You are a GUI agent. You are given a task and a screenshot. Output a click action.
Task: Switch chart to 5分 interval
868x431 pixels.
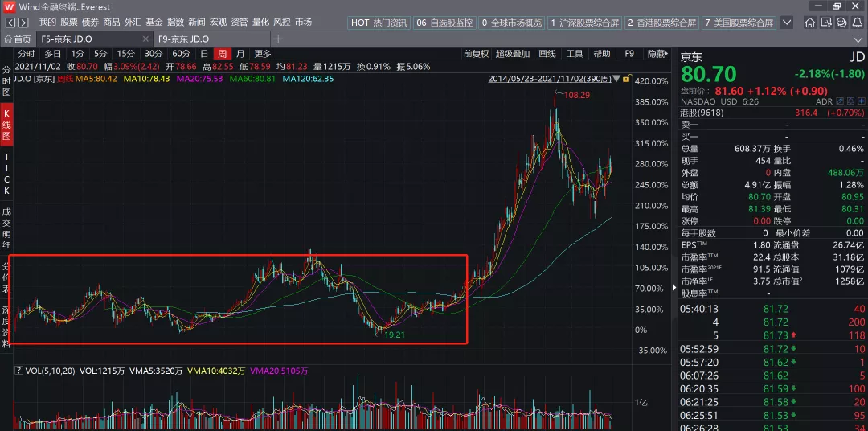click(100, 54)
